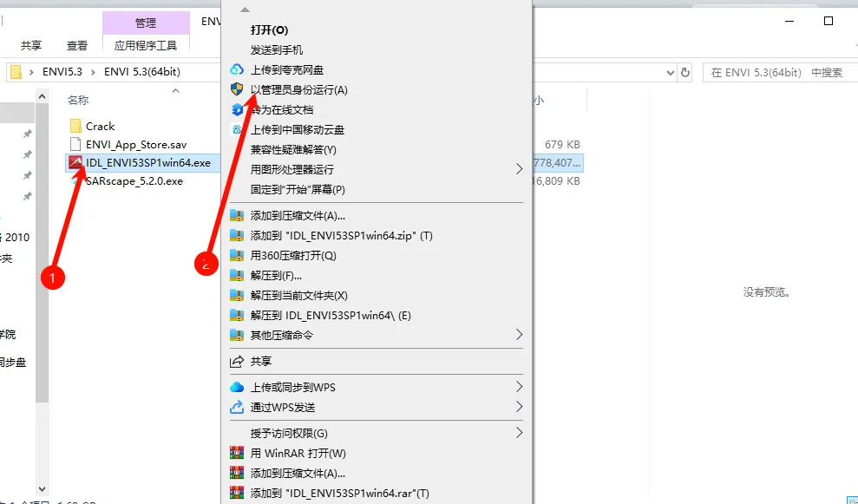This screenshot has height=504, width=858.
Task: Open the 共享 ribbon tab
Action: tap(31, 45)
